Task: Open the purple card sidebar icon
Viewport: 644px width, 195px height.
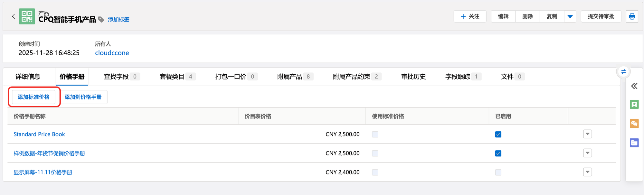Action: (x=634, y=143)
